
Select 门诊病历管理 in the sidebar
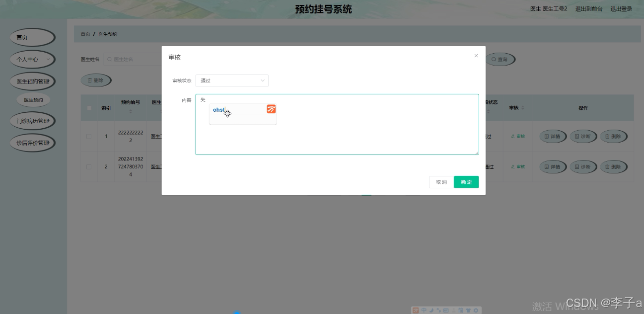tap(32, 120)
